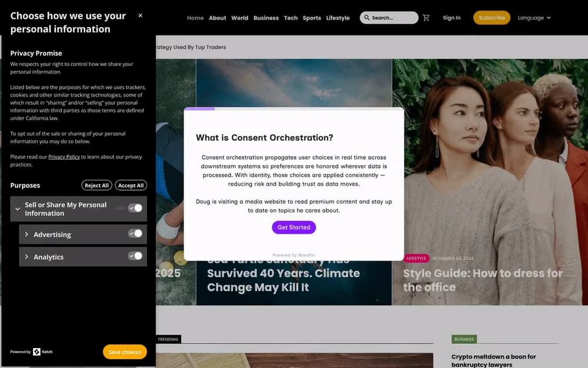Screen dimensions: 588x368
Task: Click the Reject All button
Action: pyautogui.click(x=96, y=185)
